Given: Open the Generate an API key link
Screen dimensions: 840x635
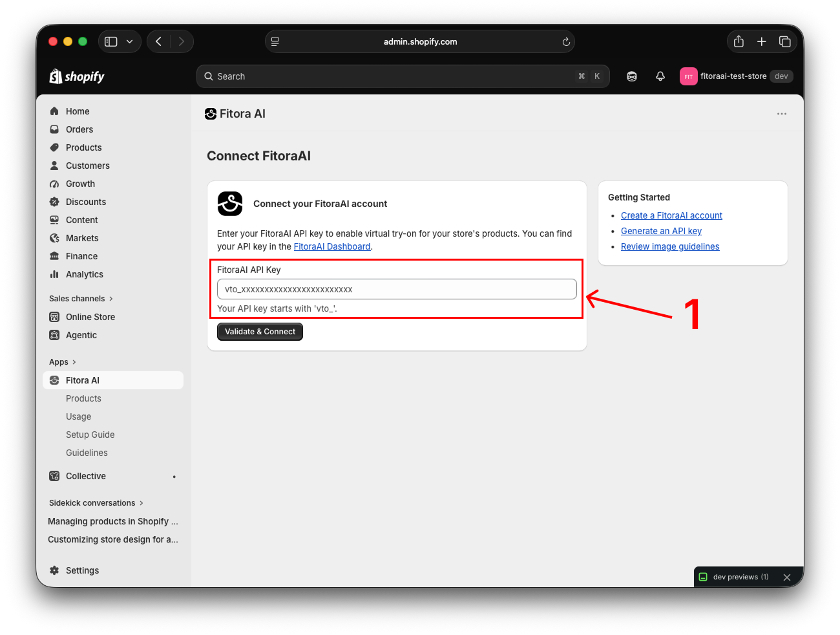Looking at the screenshot, I should pos(661,231).
